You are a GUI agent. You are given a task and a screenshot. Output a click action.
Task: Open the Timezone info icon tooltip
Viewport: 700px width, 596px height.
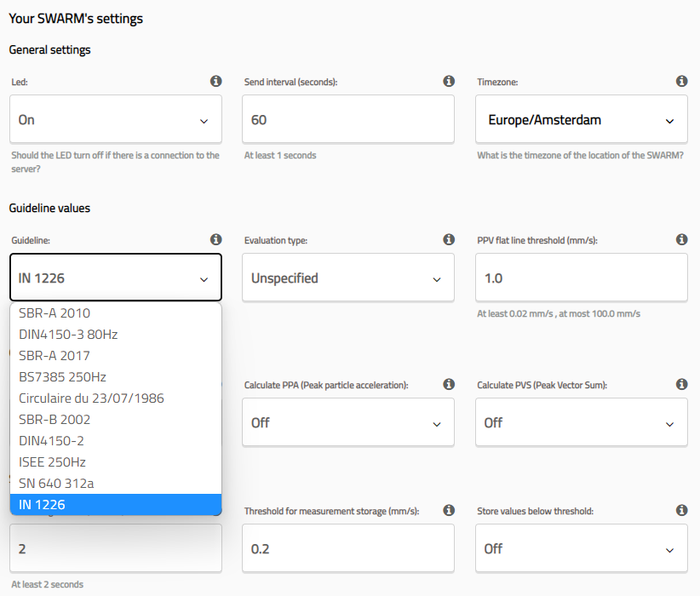pos(681,82)
